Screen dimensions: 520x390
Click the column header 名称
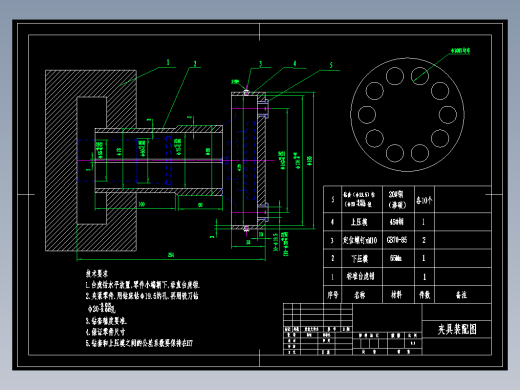point(359,295)
